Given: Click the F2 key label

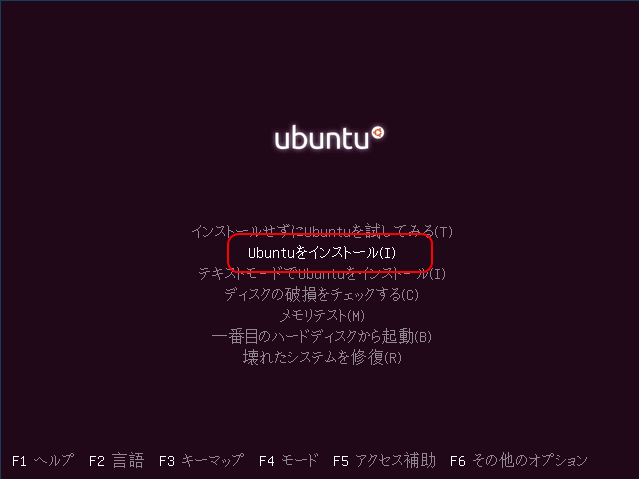Looking at the screenshot, I should click(x=97, y=461).
